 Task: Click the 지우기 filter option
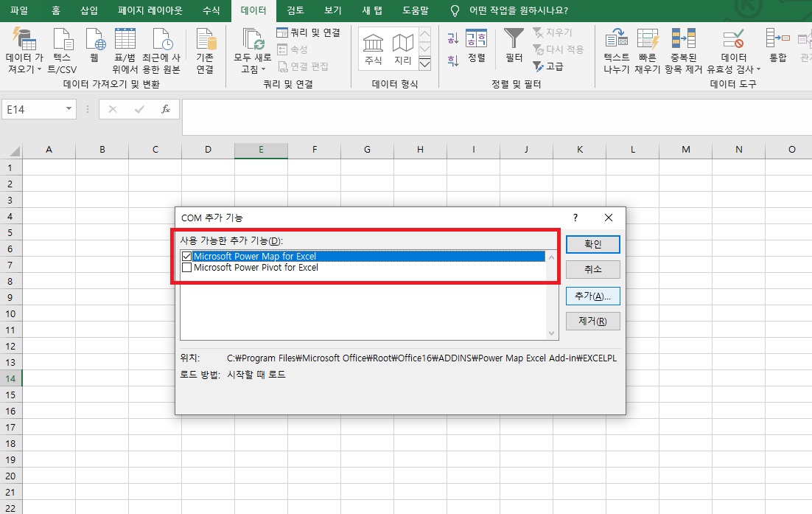pos(552,32)
